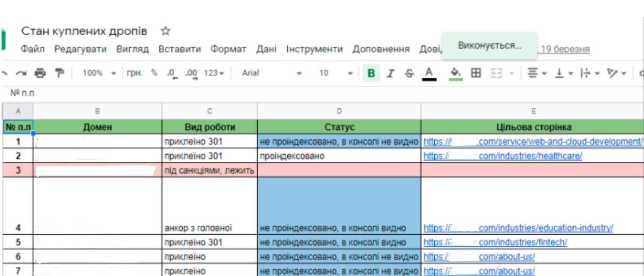Click the formula bar showing '№ п.п'
This screenshot has width=644, height=276.
(322, 93)
